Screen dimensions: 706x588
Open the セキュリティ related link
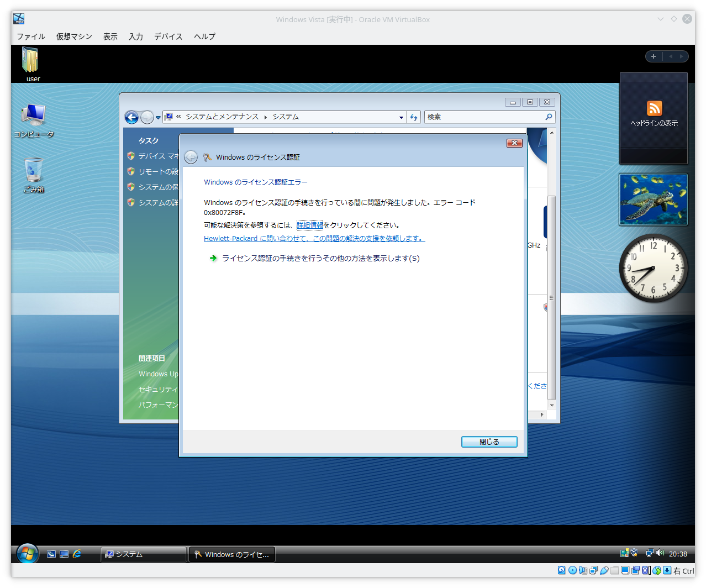click(x=159, y=390)
